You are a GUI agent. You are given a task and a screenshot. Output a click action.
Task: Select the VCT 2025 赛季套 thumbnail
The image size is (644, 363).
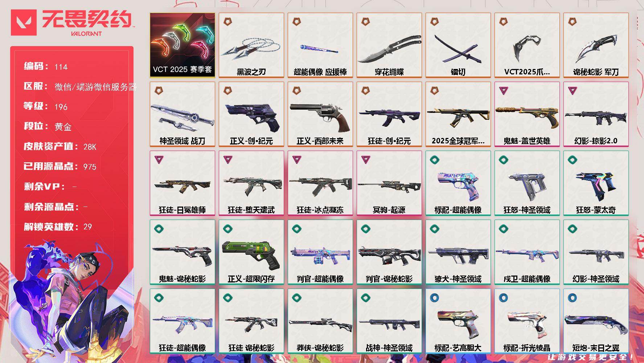182,45
